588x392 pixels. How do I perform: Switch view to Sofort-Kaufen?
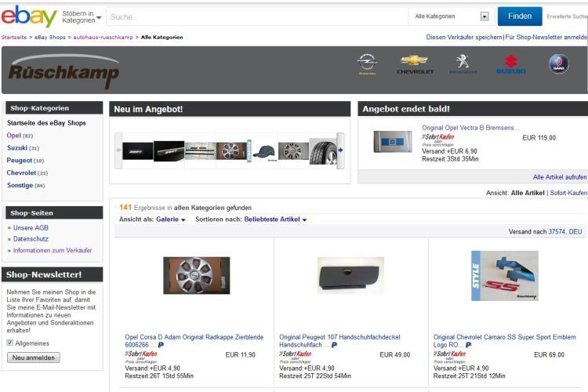point(568,193)
